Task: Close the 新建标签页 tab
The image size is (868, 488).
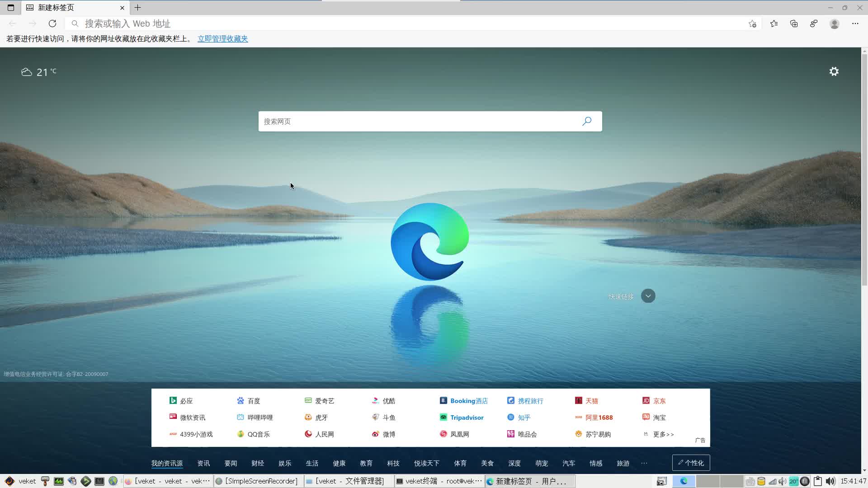Action: [x=122, y=8]
